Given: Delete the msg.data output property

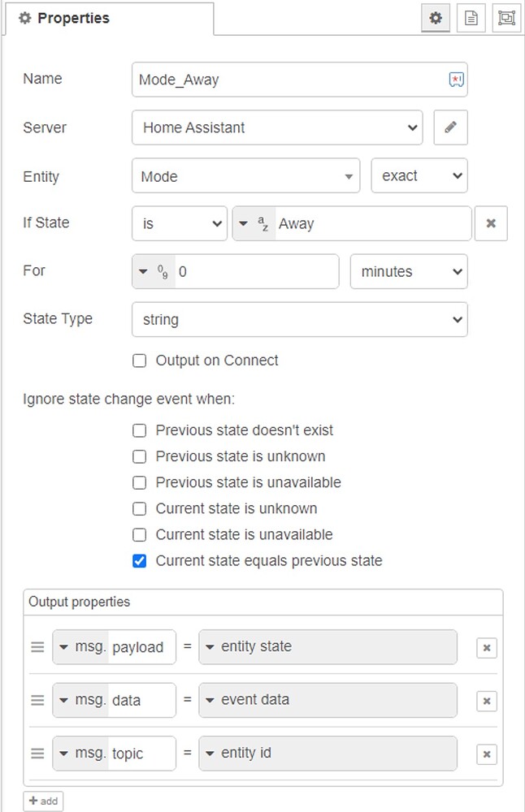Looking at the screenshot, I should 486,701.
